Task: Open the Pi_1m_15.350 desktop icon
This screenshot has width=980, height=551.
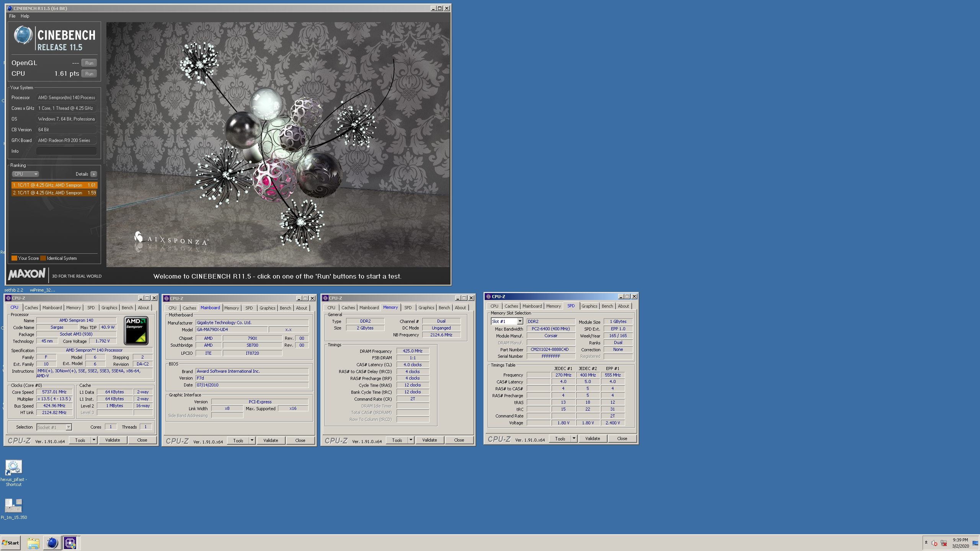Action: tap(13, 505)
